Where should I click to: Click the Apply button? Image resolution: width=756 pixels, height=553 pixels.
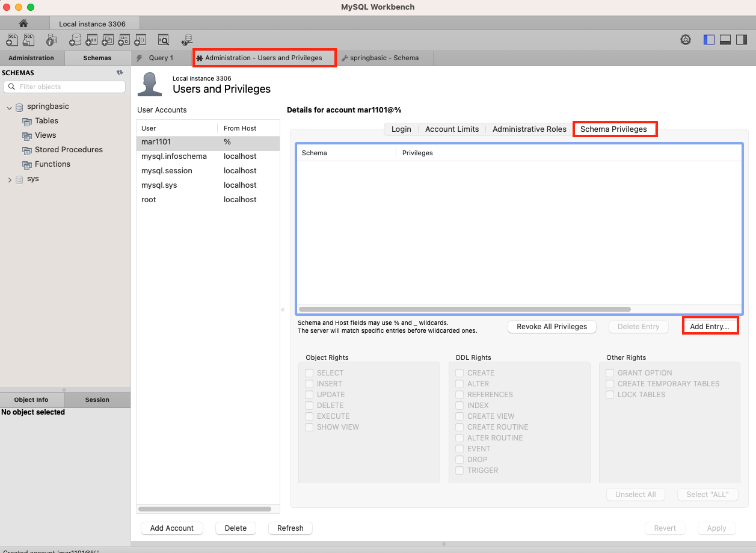pos(717,528)
